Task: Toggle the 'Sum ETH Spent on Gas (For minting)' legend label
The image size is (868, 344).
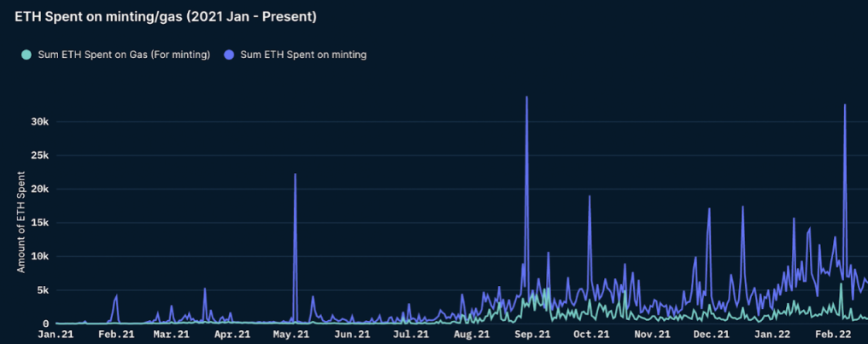Action: click(124, 55)
